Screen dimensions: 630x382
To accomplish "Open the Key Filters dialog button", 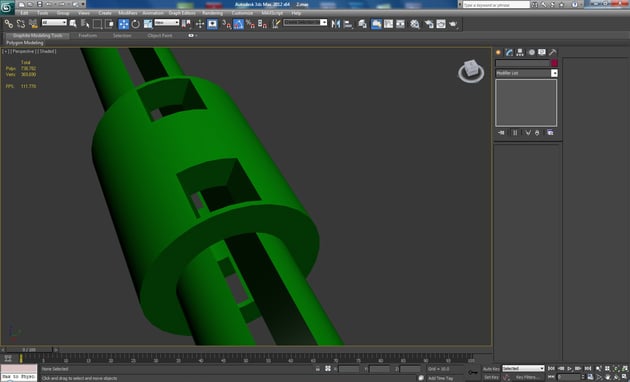I will tap(528, 377).
